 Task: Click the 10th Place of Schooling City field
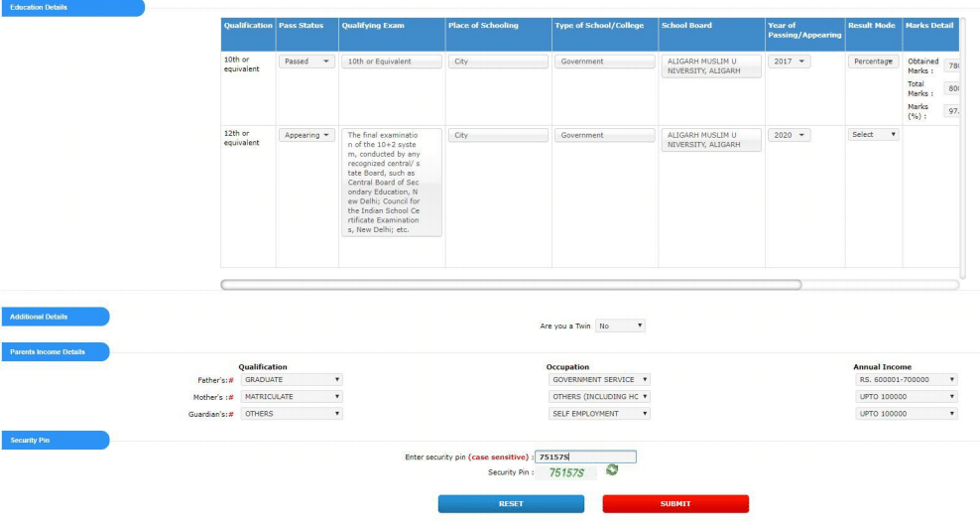point(498,62)
